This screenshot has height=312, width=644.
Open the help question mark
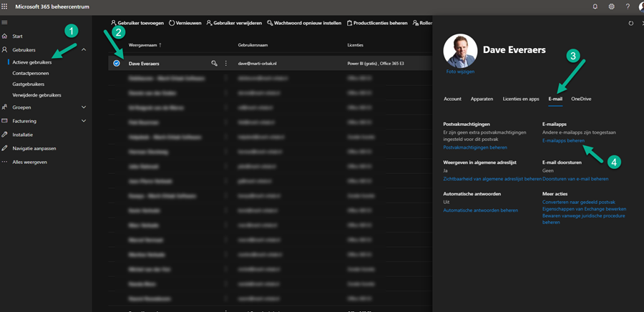628,6
